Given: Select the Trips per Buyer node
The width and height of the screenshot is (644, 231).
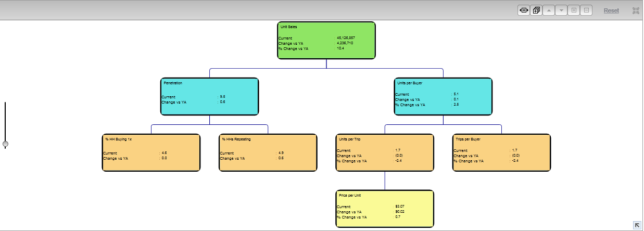Looking at the screenshot, I should click(501, 152).
